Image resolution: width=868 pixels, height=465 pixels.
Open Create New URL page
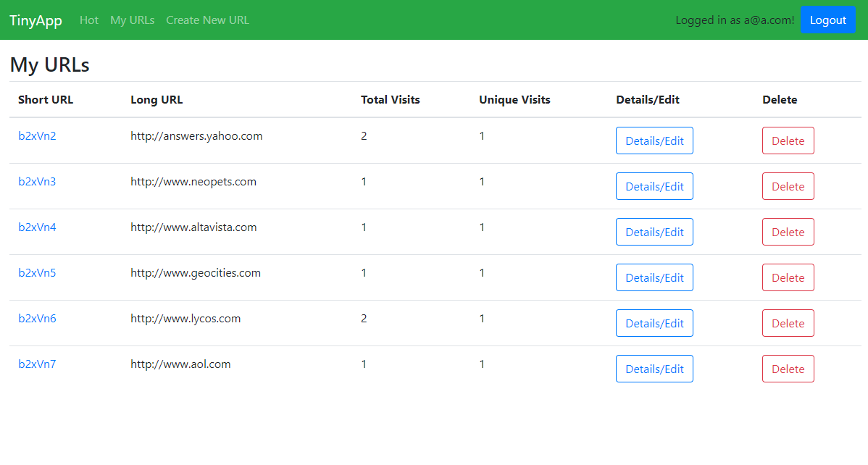pyautogui.click(x=207, y=20)
